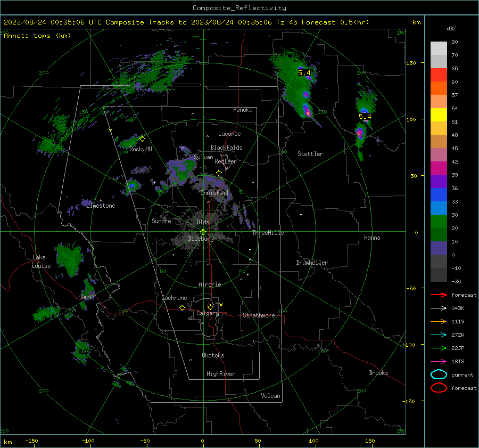Select the Banff label
The height and width of the screenshot is (448, 479).
pyautogui.click(x=88, y=297)
